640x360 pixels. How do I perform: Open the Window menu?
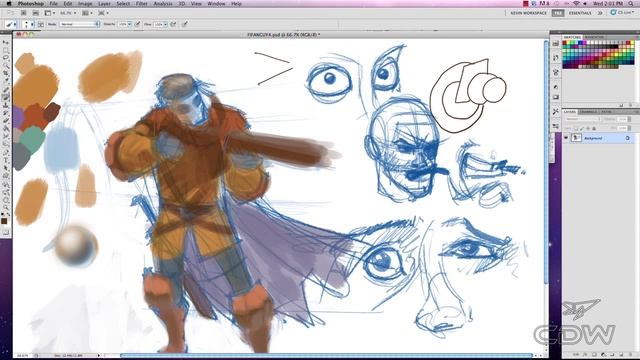click(x=216, y=4)
